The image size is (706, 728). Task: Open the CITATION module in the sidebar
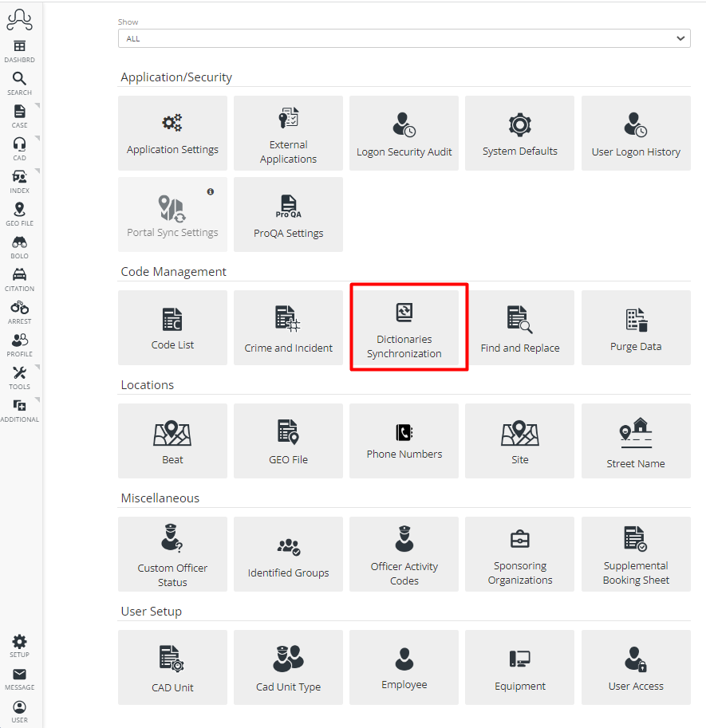19,278
